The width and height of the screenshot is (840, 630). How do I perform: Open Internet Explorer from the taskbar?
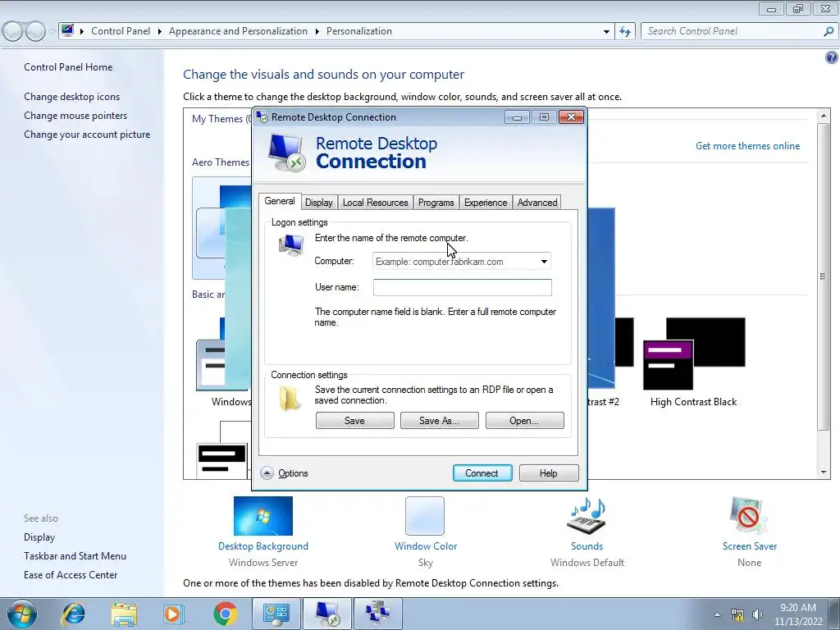coord(73,614)
